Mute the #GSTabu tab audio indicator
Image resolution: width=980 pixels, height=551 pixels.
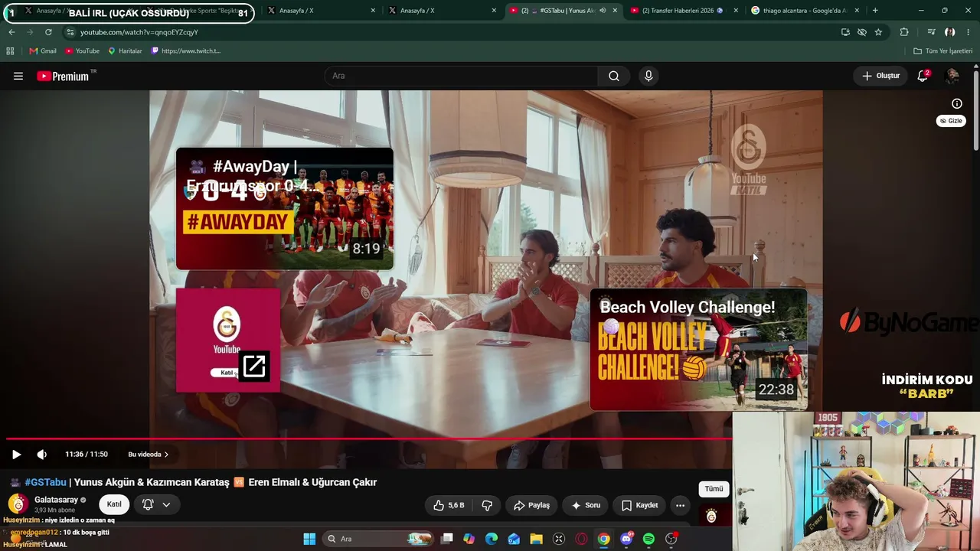[x=603, y=11]
